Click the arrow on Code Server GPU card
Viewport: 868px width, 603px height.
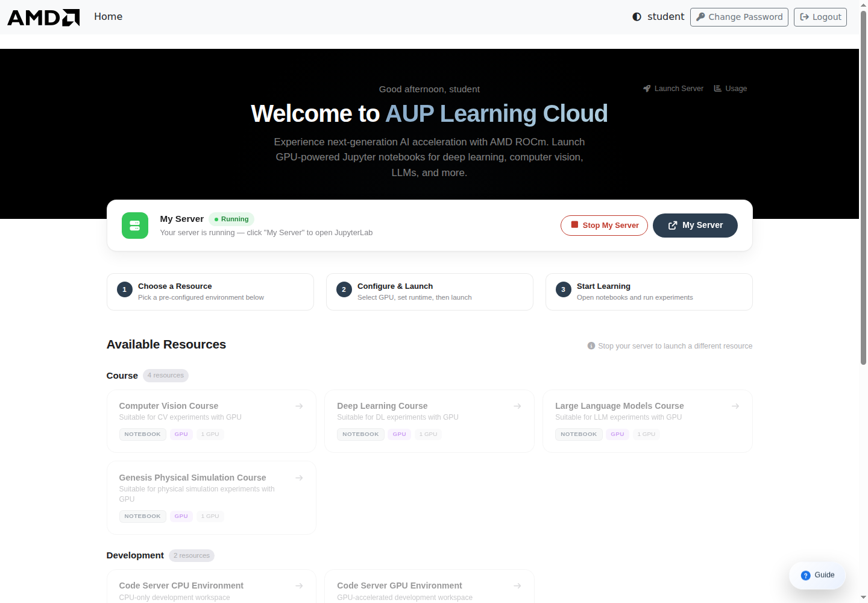(517, 586)
